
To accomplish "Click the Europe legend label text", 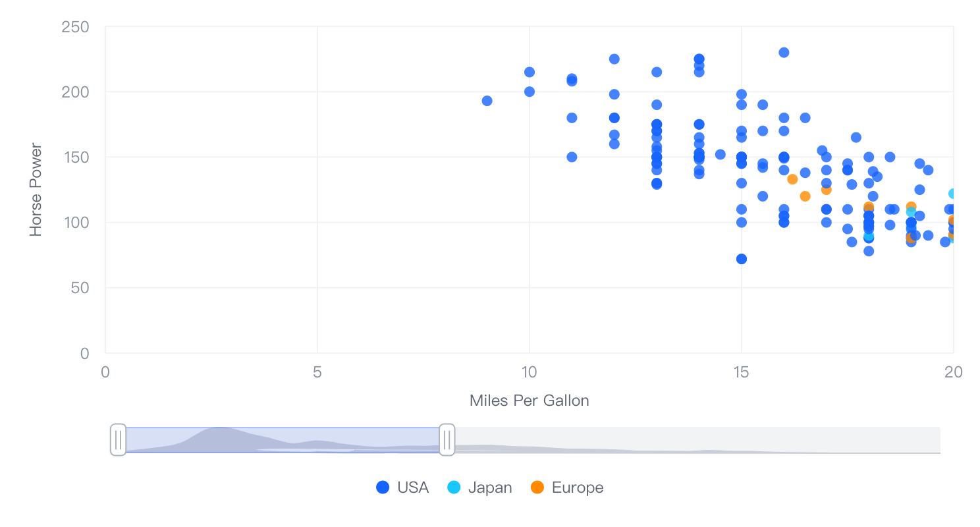I will (x=578, y=487).
